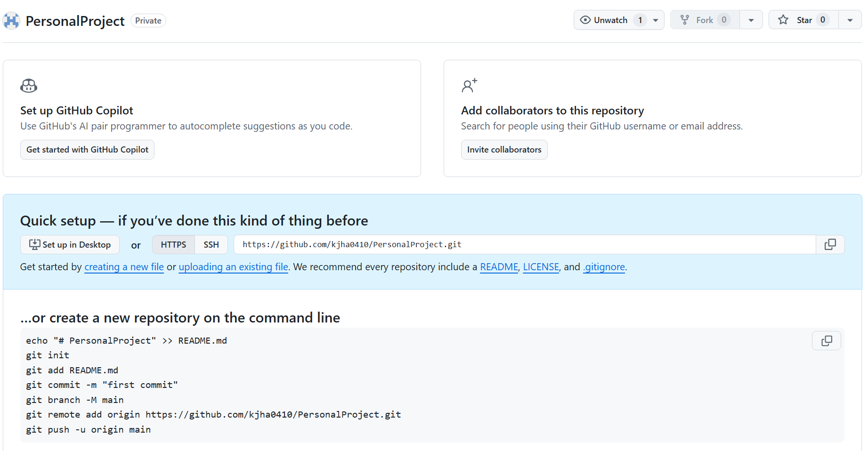868x451 pixels.
Task: Copy the command line setup commands
Action: [x=827, y=341]
